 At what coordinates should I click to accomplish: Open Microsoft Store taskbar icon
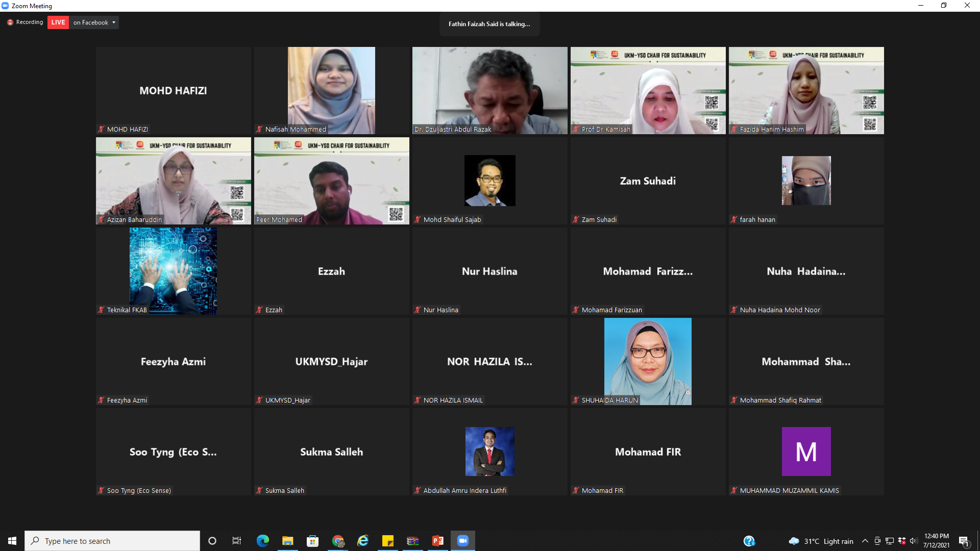(312, 541)
